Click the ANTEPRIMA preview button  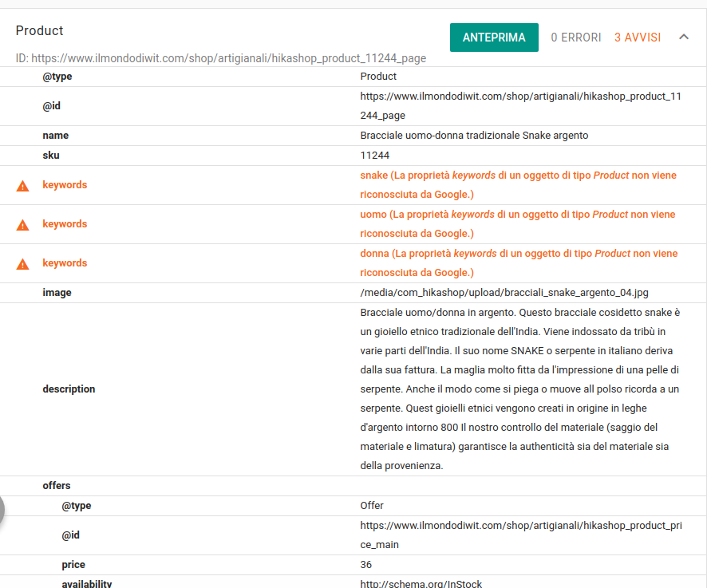click(x=494, y=37)
